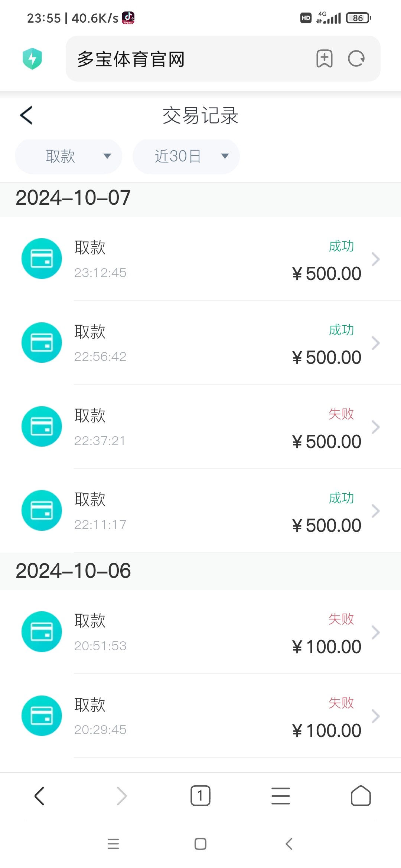The image size is (401, 868).
Task: Tap the browser toolbar back arrow
Action: click(x=40, y=796)
